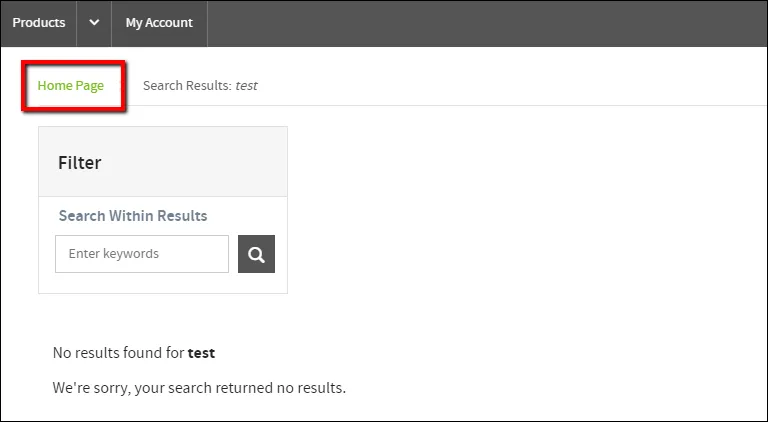Click the magnifying glass search button

click(x=256, y=254)
